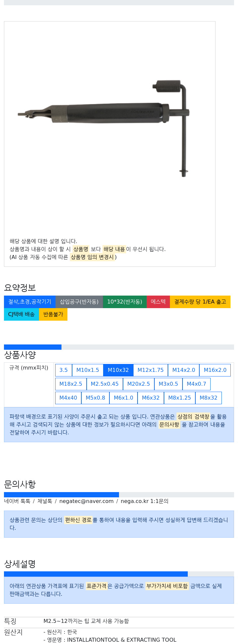Choose the M14x2.0 specification
The width and height of the screenshot is (238, 644).
click(x=183, y=370)
